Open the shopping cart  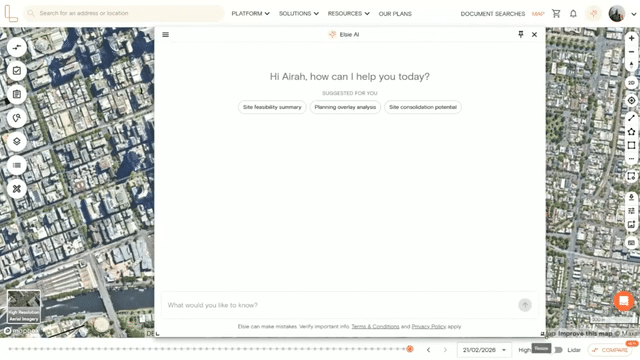tap(556, 13)
